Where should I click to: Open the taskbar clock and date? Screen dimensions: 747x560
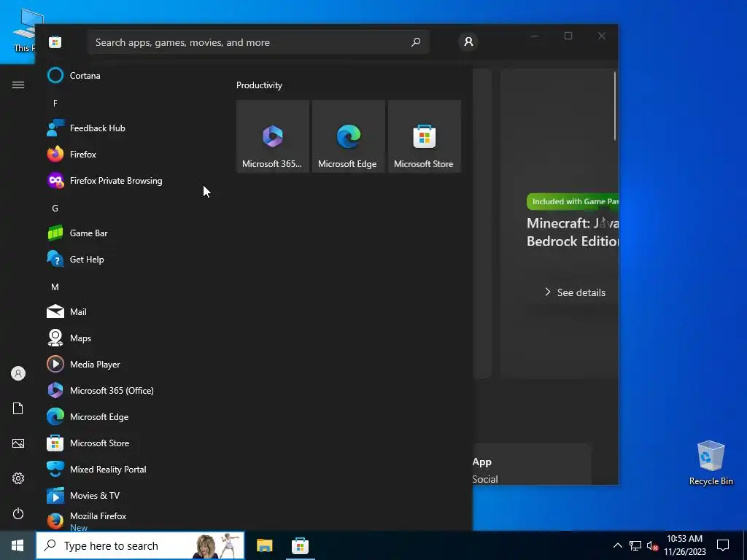(x=684, y=545)
